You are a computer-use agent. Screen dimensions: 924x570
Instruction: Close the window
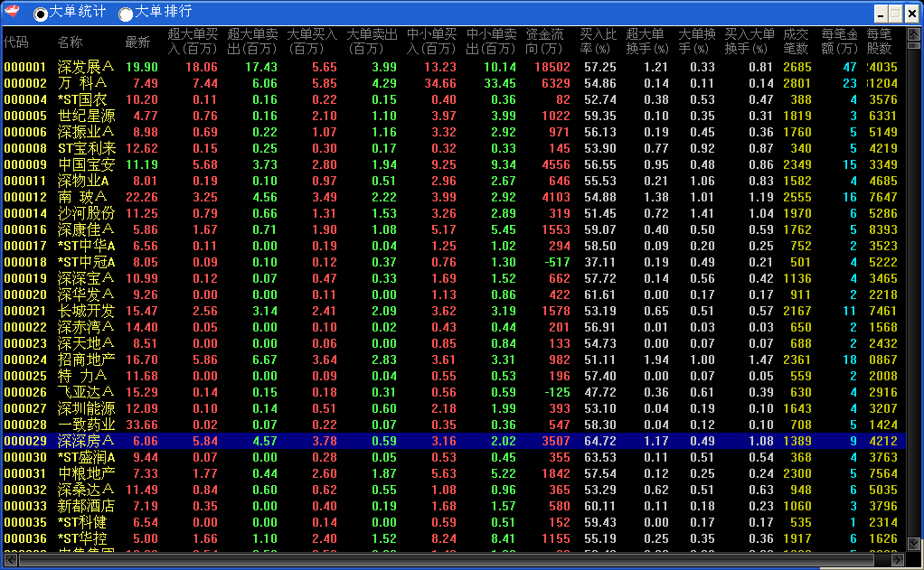click(911, 13)
